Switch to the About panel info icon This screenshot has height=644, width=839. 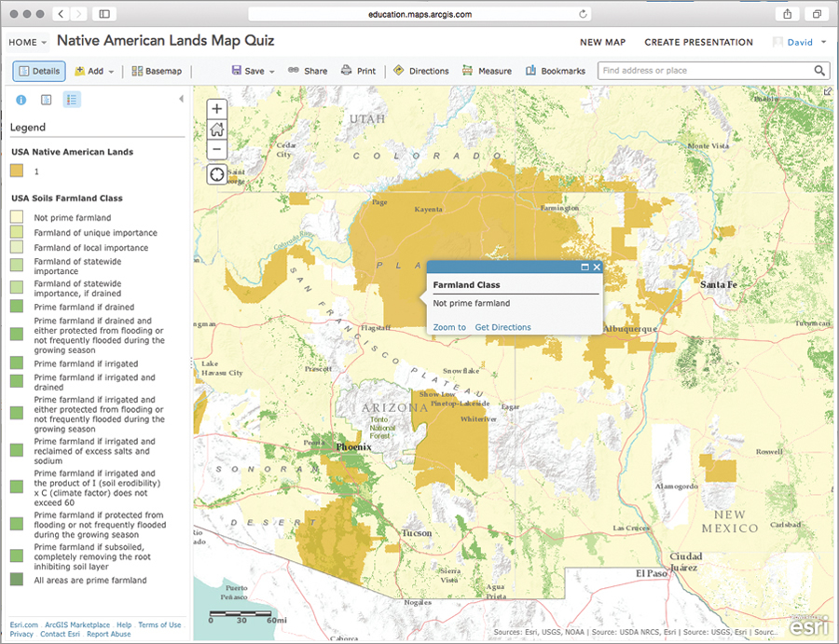coord(21,100)
